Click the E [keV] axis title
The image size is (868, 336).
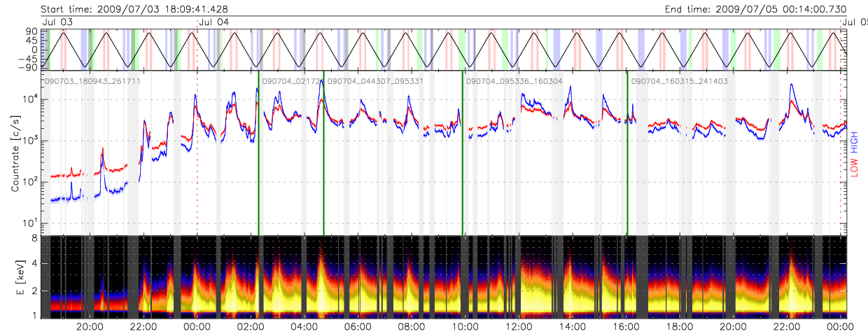[x=15, y=277]
